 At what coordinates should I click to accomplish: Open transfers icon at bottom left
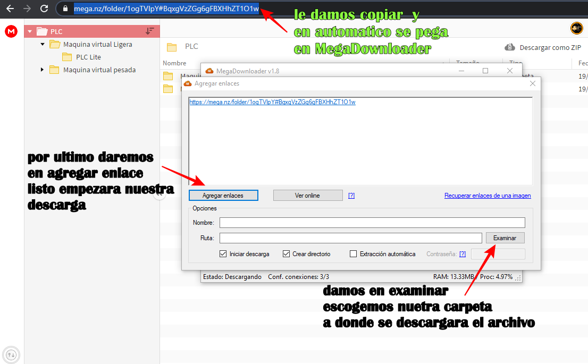click(11, 354)
